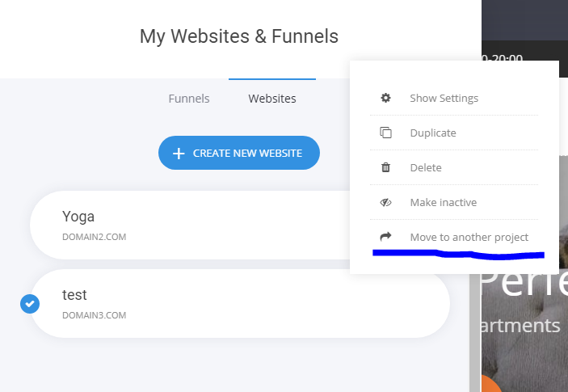This screenshot has height=392, width=568.
Task: Click the crossed-eye Make inactive icon
Action: point(385,202)
